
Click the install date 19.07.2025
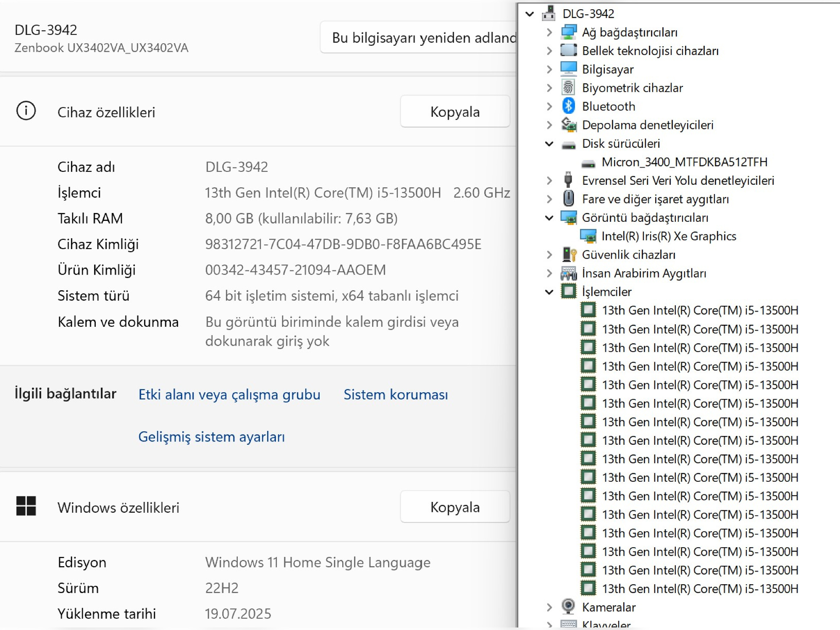click(x=238, y=614)
